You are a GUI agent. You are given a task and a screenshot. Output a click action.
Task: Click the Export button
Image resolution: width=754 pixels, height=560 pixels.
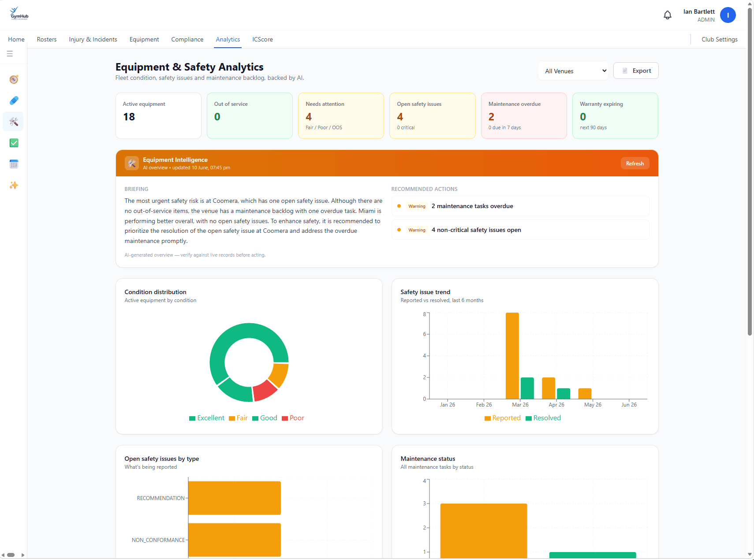[x=636, y=71]
